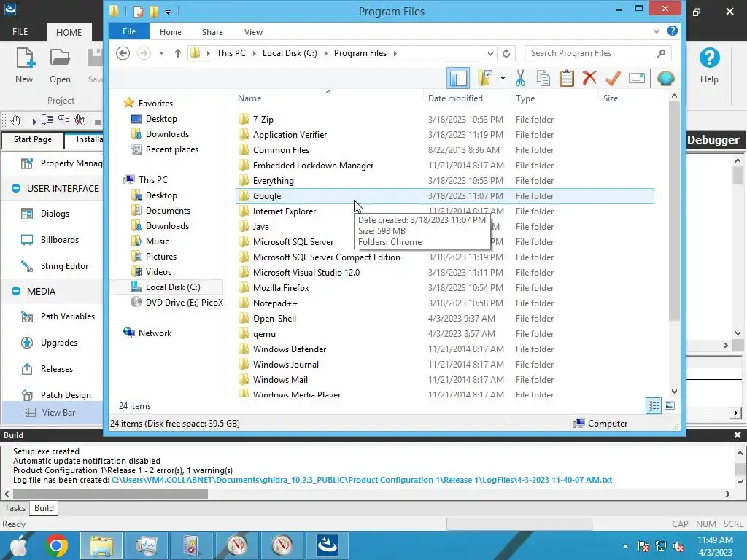Open the Dialogs item in installer sidebar
747x560 pixels.
click(46, 214)
